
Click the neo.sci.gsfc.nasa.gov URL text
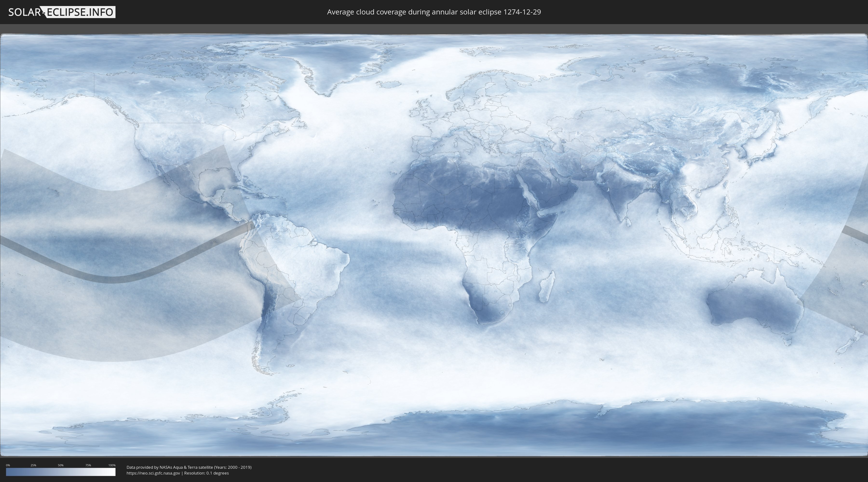[153, 473]
